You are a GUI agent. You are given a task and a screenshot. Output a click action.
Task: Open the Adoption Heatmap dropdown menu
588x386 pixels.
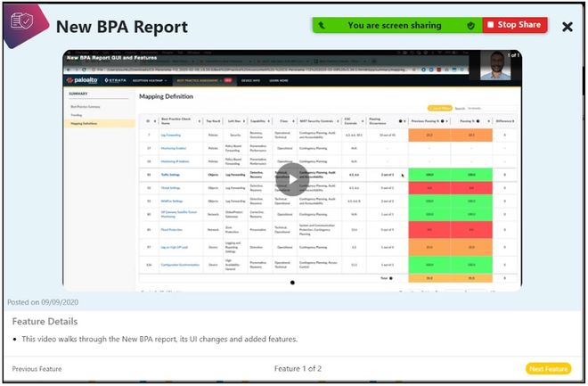point(150,80)
